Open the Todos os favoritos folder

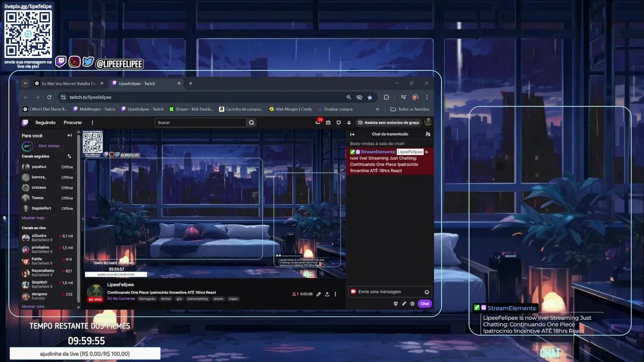pyautogui.click(x=410, y=109)
